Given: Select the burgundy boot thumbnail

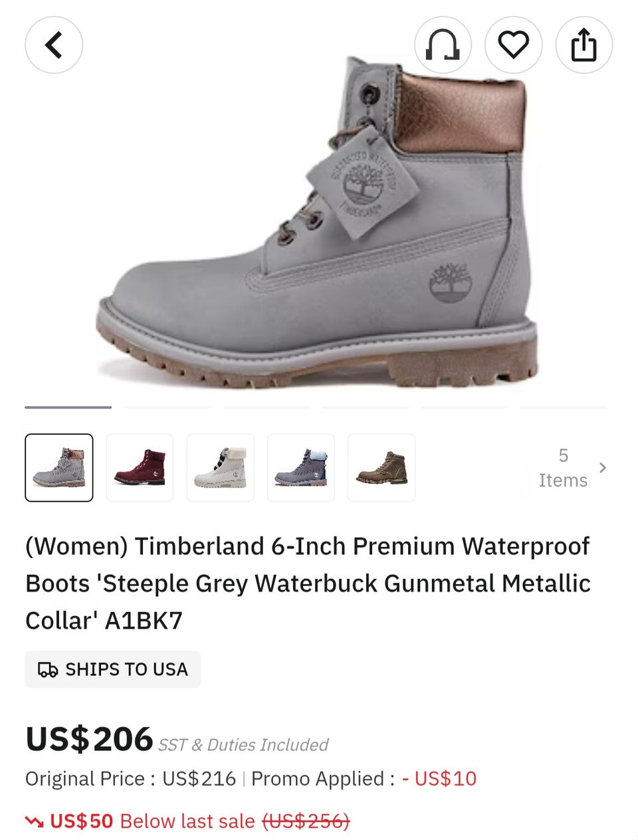Looking at the screenshot, I should (x=140, y=467).
